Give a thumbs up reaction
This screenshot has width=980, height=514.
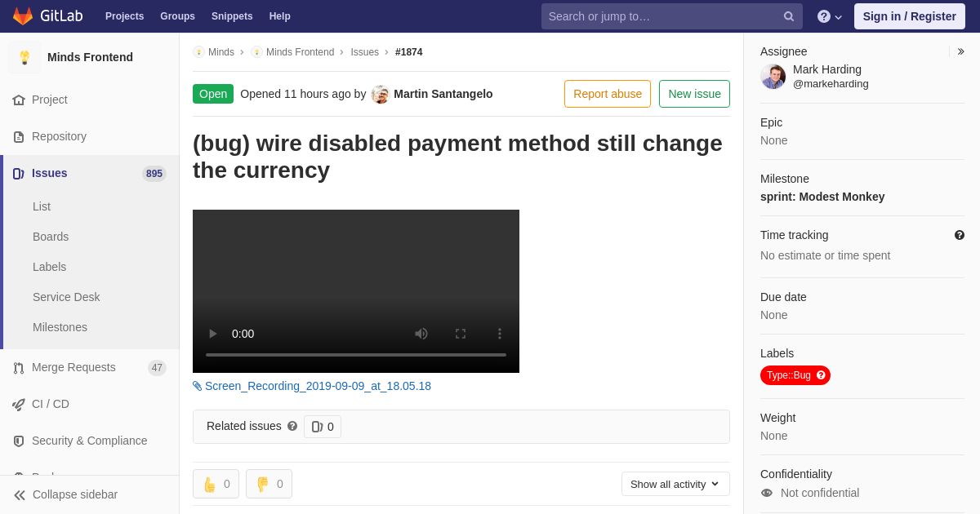(216, 484)
